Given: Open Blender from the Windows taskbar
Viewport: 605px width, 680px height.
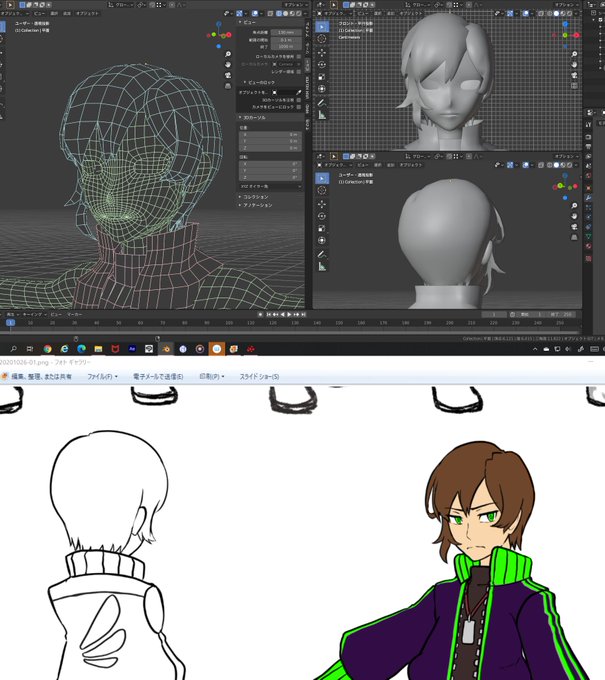Looking at the screenshot, I should click(x=166, y=349).
